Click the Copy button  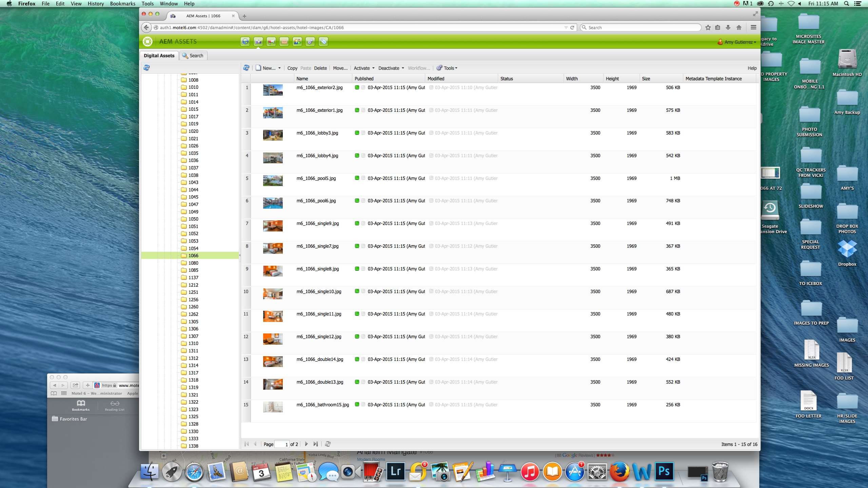tap(292, 68)
